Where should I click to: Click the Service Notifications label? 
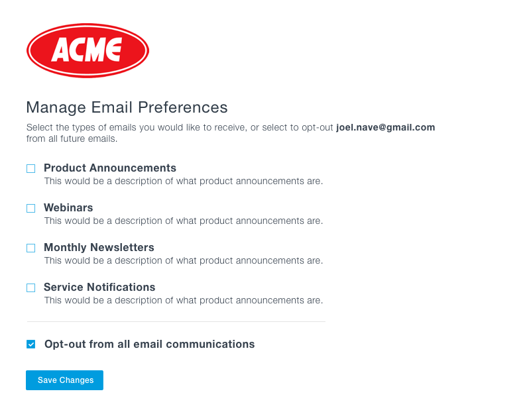[99, 287]
